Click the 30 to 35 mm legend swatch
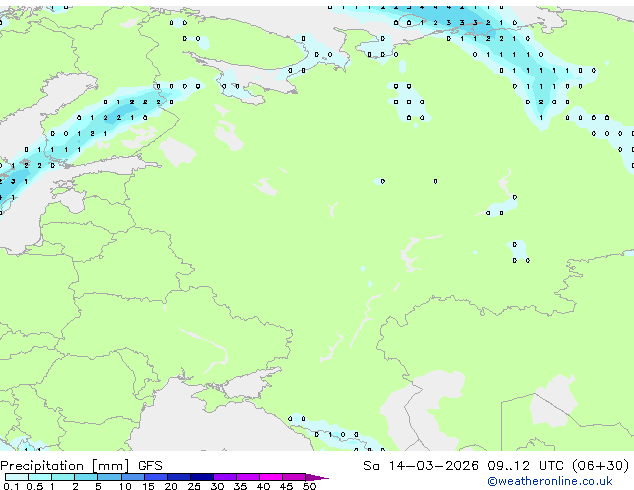This screenshot has height=490, width=634. (x=224, y=477)
